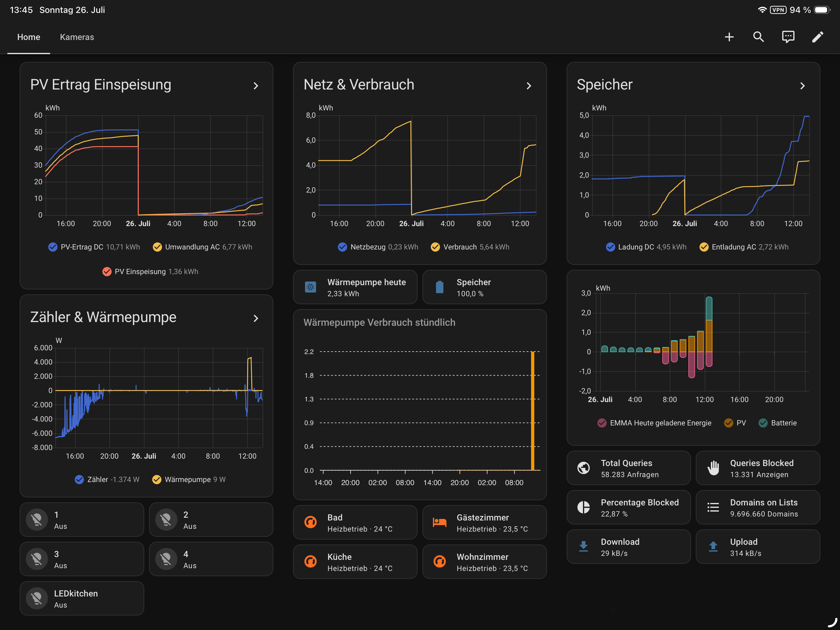
Task: Toggle EMMA Heute geladene Energie legend swatch
Action: 602,423
